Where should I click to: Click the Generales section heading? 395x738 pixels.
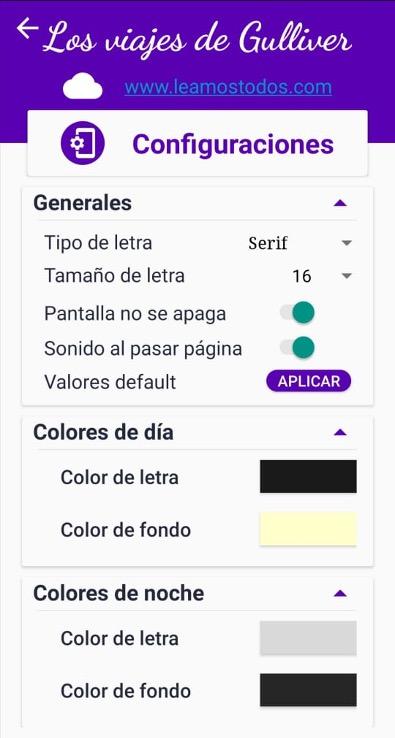pyautogui.click(x=82, y=203)
